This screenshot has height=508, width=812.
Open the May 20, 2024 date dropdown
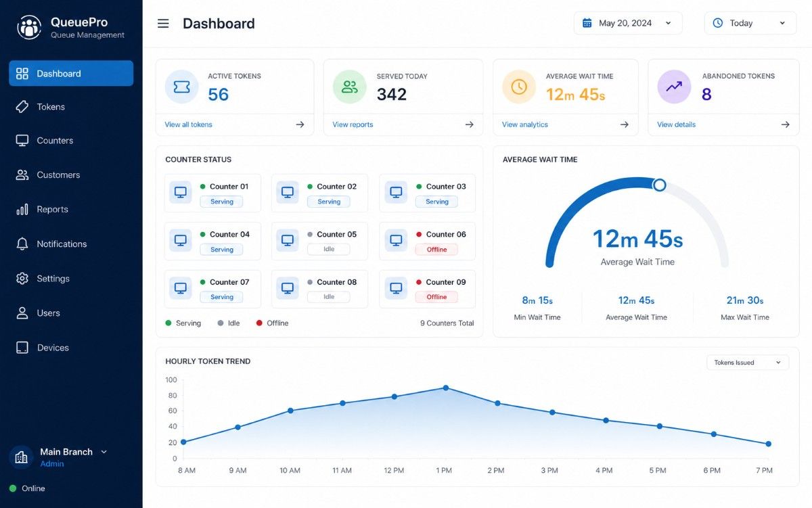point(628,23)
